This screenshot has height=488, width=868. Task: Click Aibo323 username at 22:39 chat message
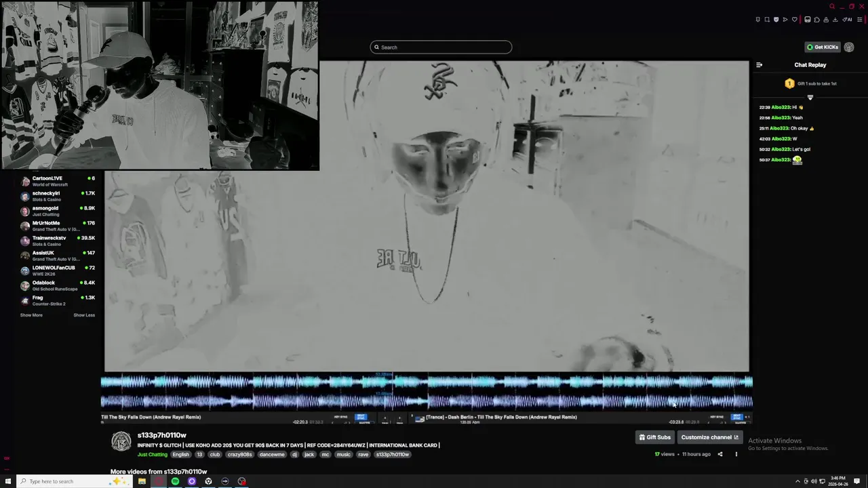(x=781, y=107)
